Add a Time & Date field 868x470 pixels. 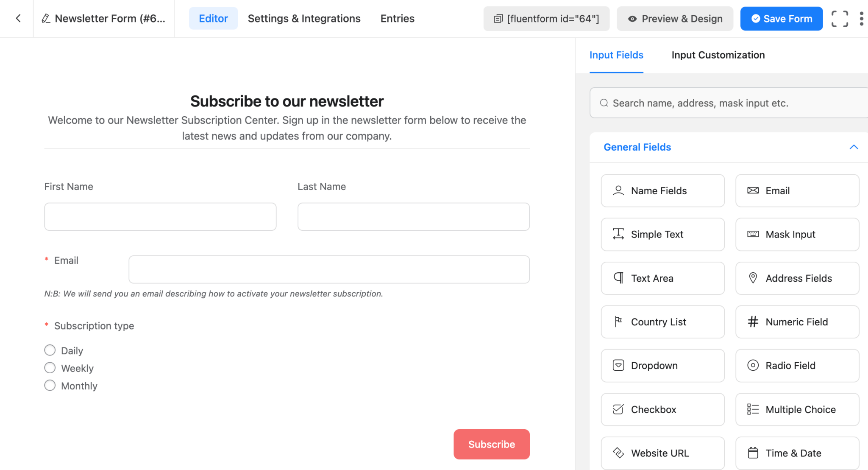tap(797, 453)
